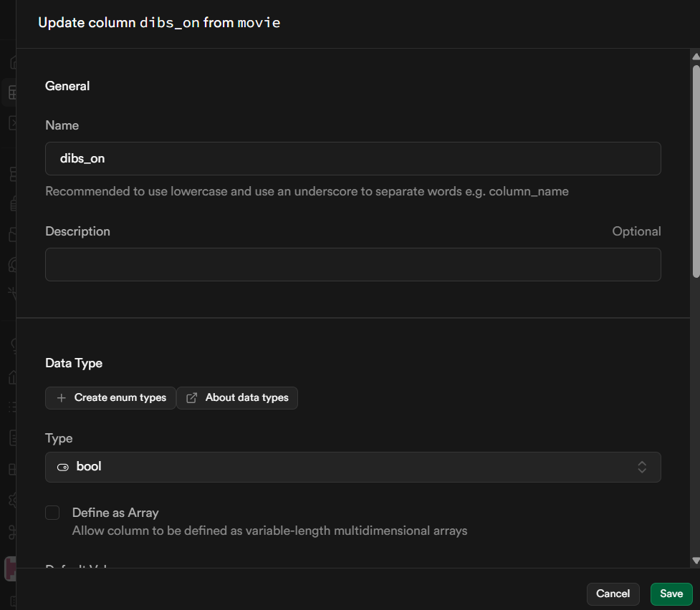The height and width of the screenshot is (610, 700).
Task: Enable the Define as Array checkbox
Action: (x=52, y=513)
